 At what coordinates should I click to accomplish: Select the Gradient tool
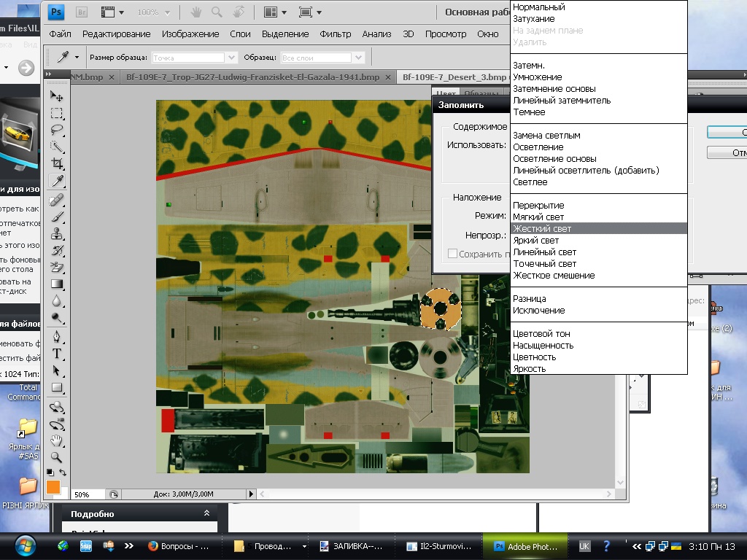point(56,284)
